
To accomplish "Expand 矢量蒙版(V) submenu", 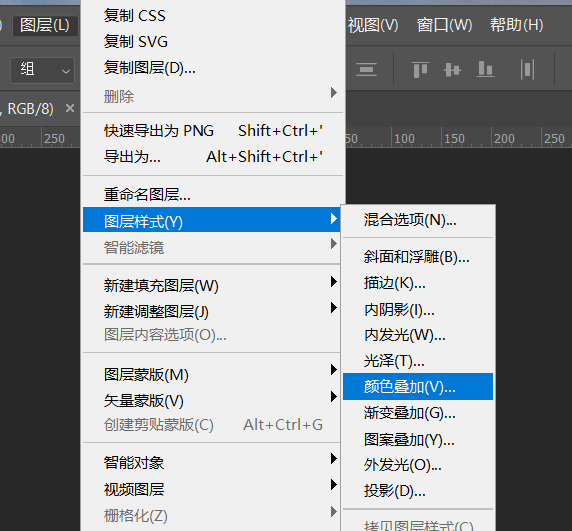I will coord(212,400).
